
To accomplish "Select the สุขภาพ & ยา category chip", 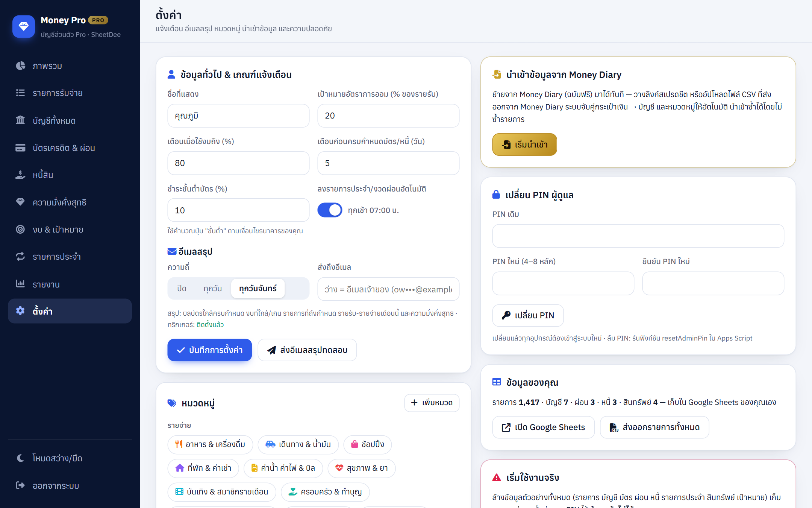I will (362, 468).
